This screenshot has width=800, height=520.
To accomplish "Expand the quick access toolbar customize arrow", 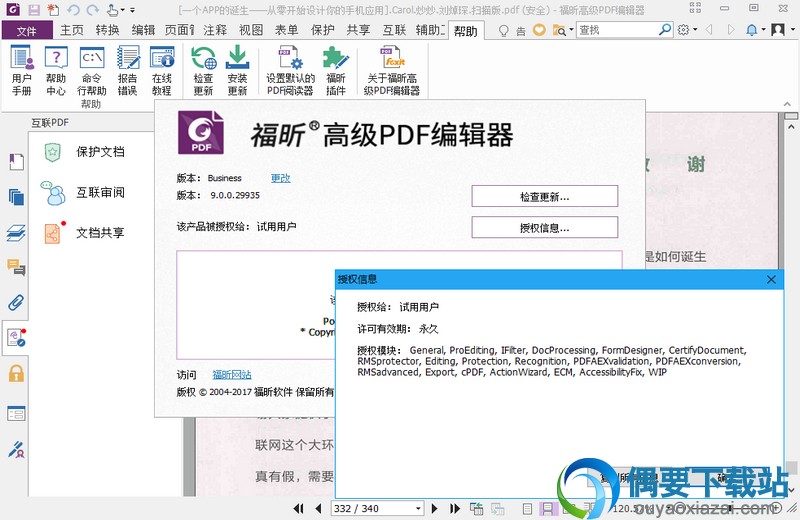I will coord(133,10).
